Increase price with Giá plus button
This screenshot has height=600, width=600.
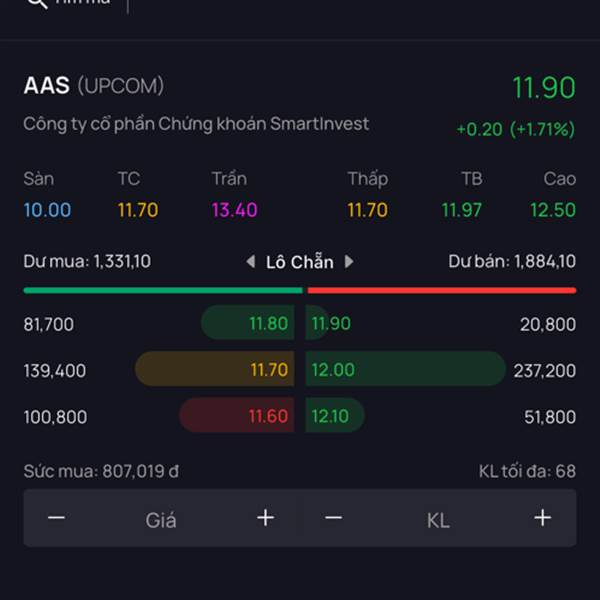pyautogui.click(x=266, y=518)
